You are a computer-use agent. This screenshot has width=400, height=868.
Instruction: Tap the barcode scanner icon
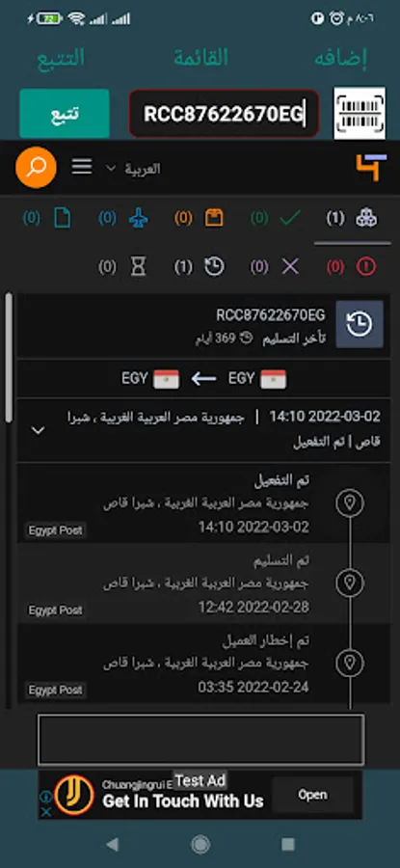[360, 113]
